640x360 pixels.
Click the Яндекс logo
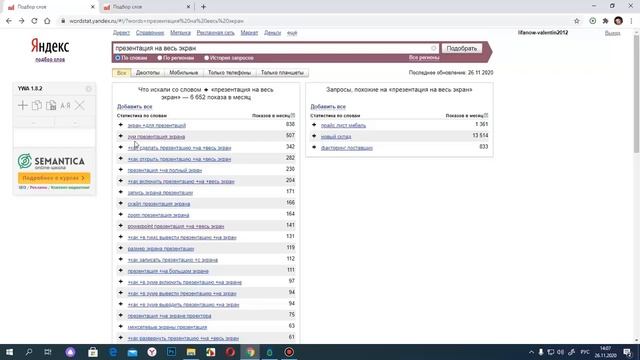[x=50, y=46]
